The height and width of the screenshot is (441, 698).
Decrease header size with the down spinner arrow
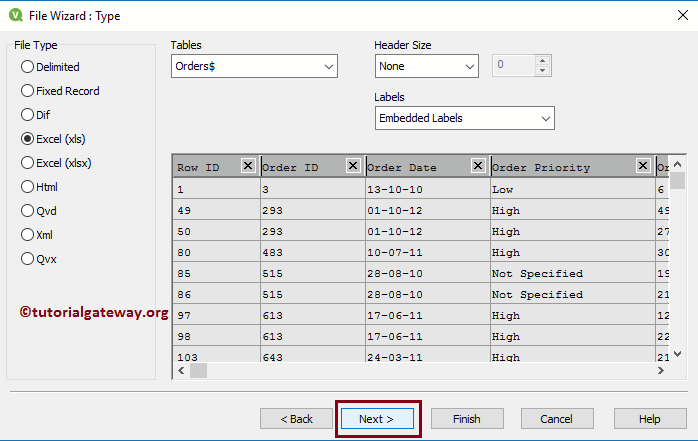tap(542, 70)
